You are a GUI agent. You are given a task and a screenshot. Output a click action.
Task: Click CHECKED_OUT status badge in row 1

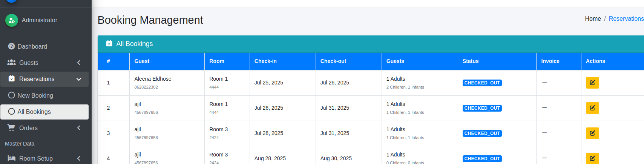point(482,83)
